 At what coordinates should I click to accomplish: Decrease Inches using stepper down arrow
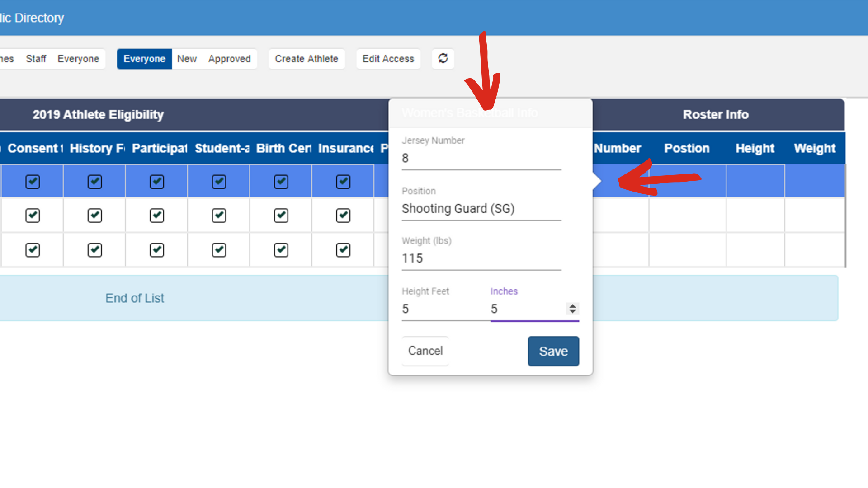click(572, 312)
